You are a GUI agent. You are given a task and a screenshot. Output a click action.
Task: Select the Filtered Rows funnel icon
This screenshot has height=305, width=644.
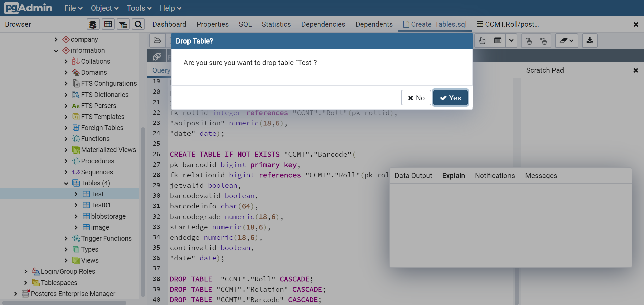[123, 24]
